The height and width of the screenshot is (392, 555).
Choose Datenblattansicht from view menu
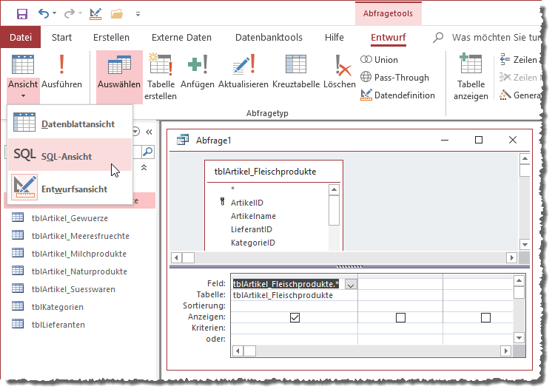pyautogui.click(x=70, y=123)
